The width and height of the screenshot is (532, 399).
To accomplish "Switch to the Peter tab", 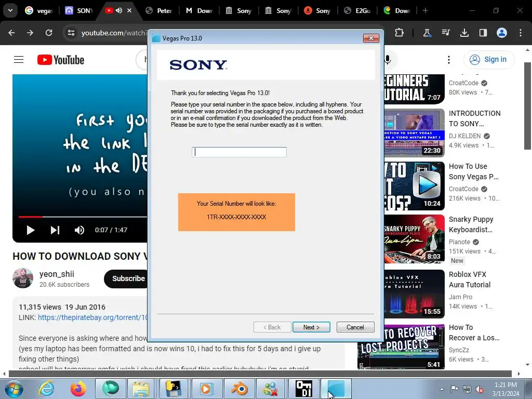I will (159, 10).
